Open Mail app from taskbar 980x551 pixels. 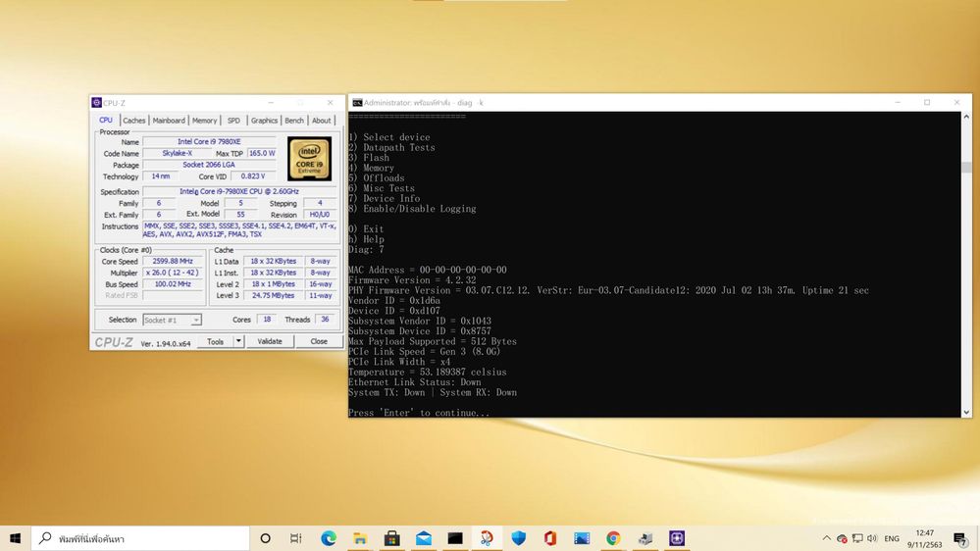click(424, 538)
